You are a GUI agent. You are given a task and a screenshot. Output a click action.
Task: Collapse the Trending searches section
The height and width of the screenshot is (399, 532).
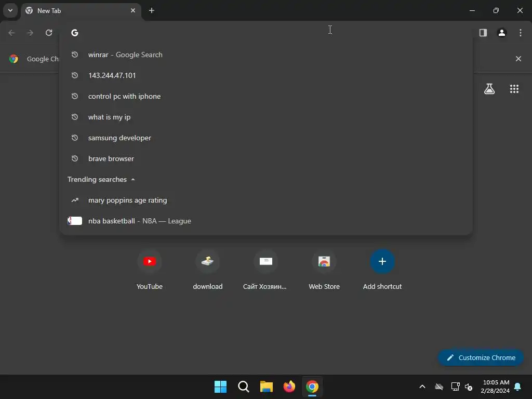(133, 179)
